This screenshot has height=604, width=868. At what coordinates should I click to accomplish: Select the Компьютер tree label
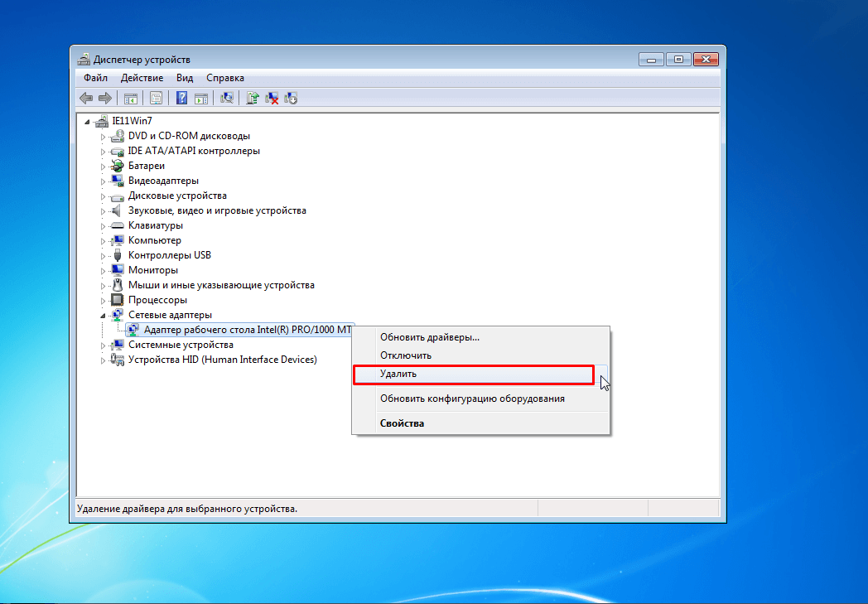coord(154,240)
